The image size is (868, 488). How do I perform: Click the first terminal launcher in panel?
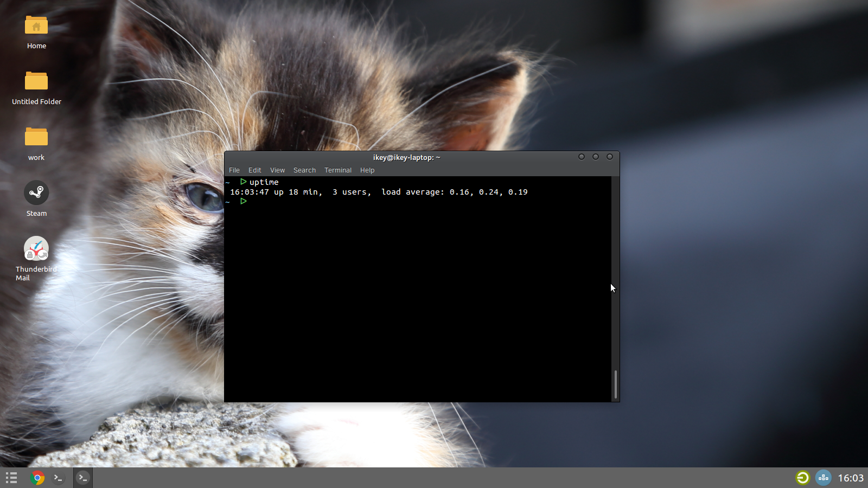[x=58, y=478]
